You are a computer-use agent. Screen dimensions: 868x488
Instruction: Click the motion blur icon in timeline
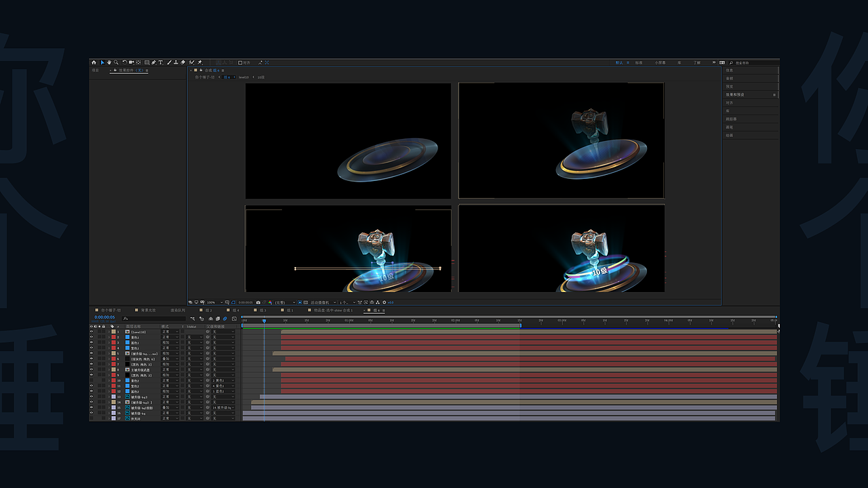tap(225, 318)
